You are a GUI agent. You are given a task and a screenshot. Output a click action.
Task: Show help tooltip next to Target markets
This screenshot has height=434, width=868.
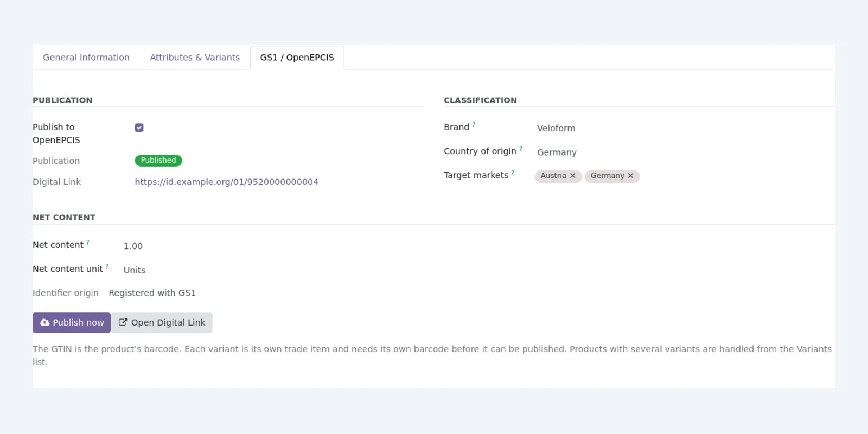coord(513,173)
